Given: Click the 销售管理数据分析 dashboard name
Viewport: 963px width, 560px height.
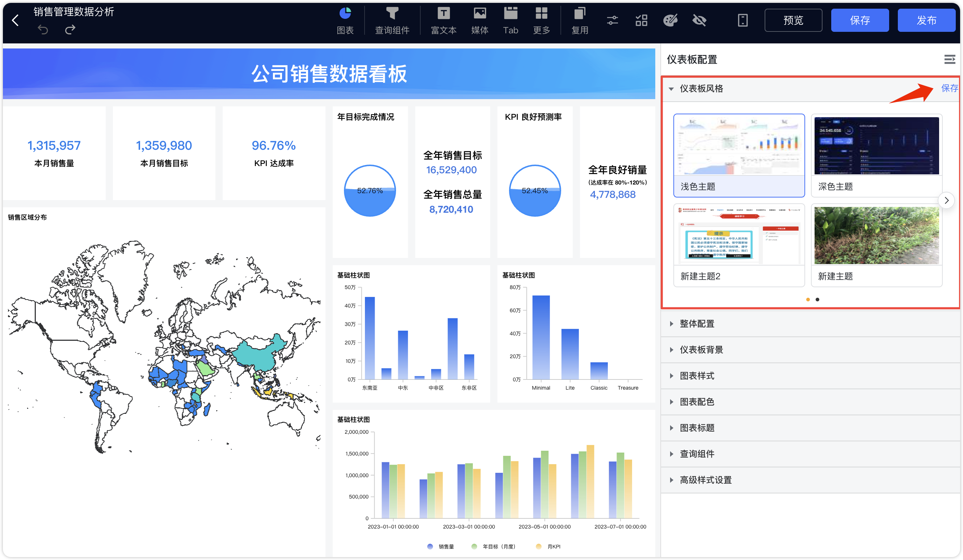Looking at the screenshot, I should [x=73, y=12].
